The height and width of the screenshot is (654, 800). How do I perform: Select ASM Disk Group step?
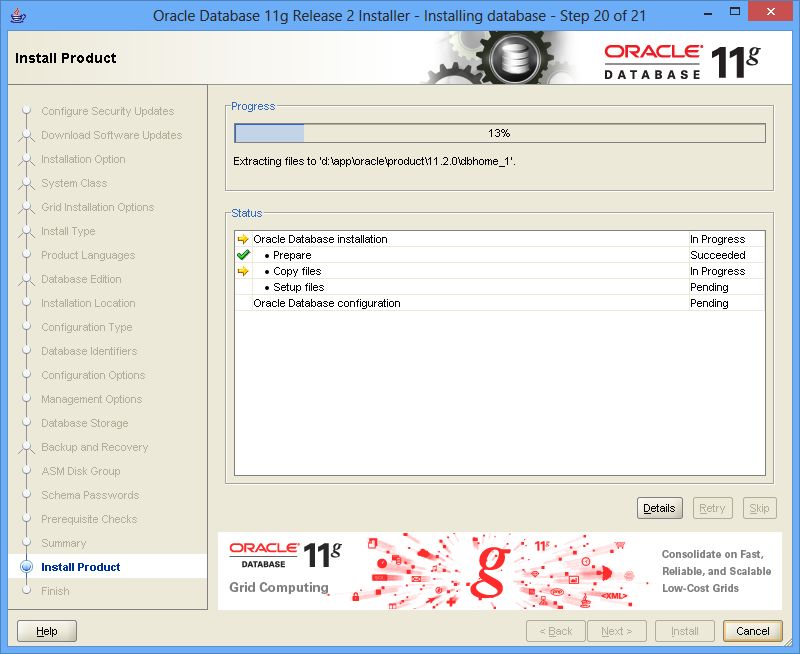(x=81, y=471)
